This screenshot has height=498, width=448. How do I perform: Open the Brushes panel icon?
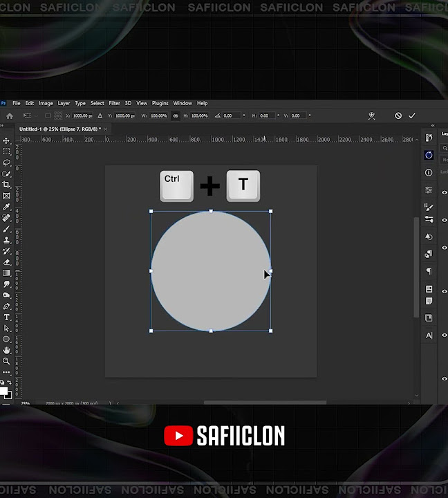[429, 207]
